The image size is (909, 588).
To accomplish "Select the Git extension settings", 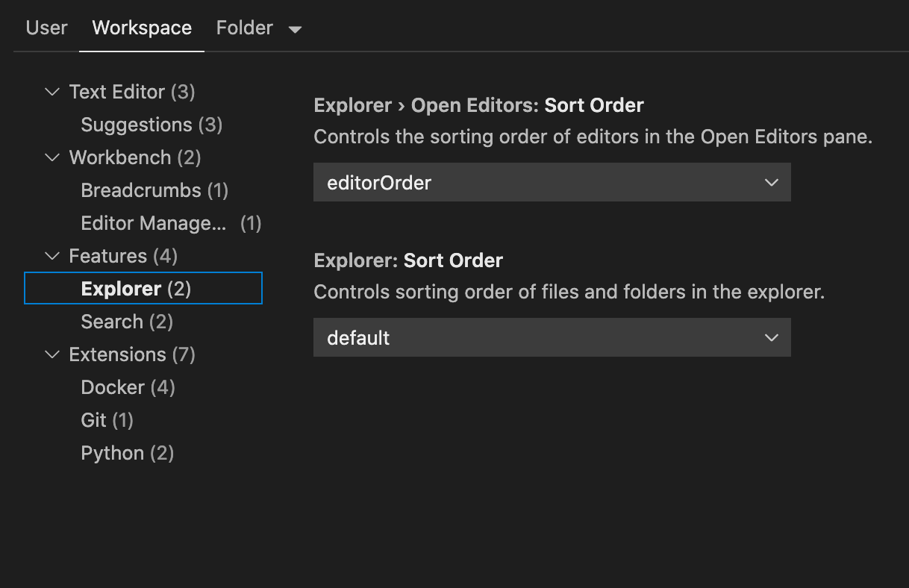I will 107,420.
